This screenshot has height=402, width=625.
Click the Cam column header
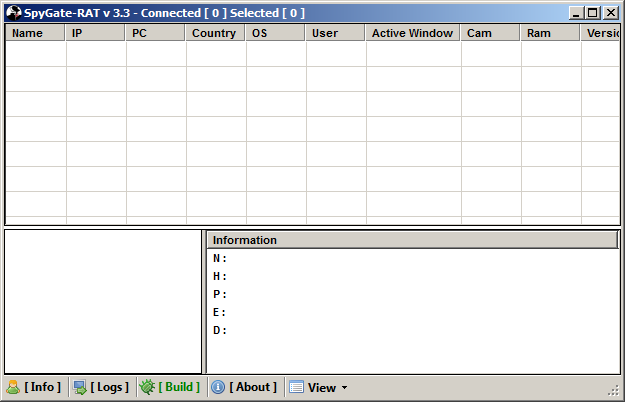pyautogui.click(x=490, y=33)
